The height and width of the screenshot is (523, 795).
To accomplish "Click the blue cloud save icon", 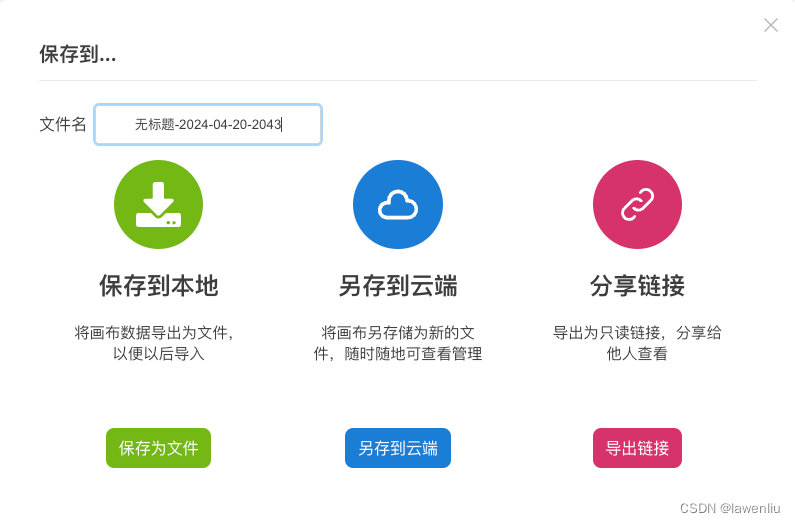I will [398, 204].
